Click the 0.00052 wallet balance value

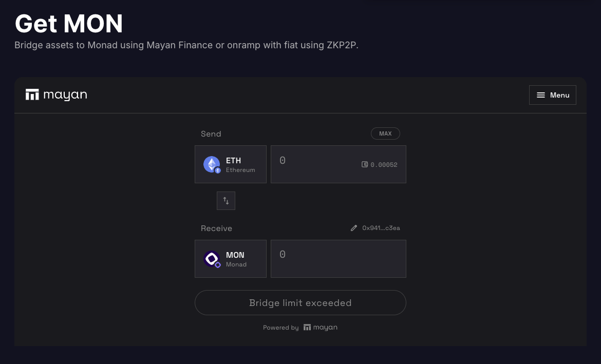pyautogui.click(x=384, y=165)
